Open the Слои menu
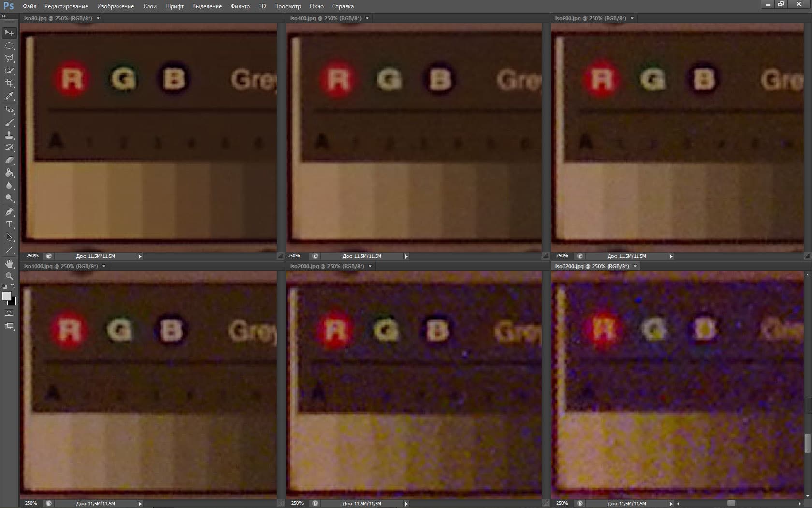Screen dimensions: 812x508 point(150,6)
